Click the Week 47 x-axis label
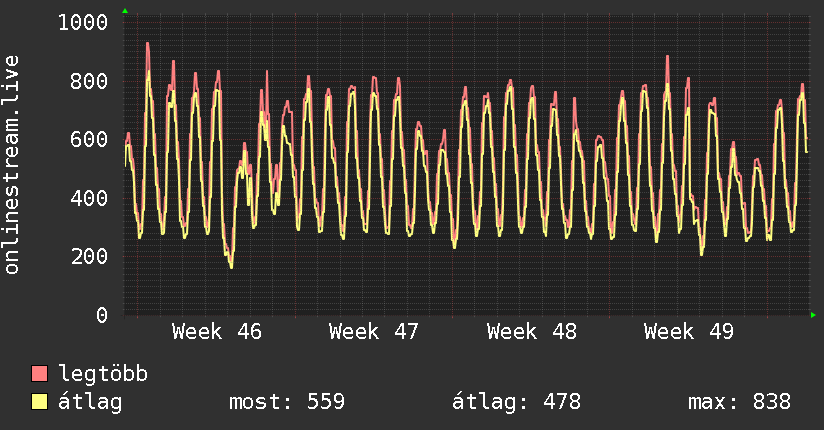 [x=373, y=331]
